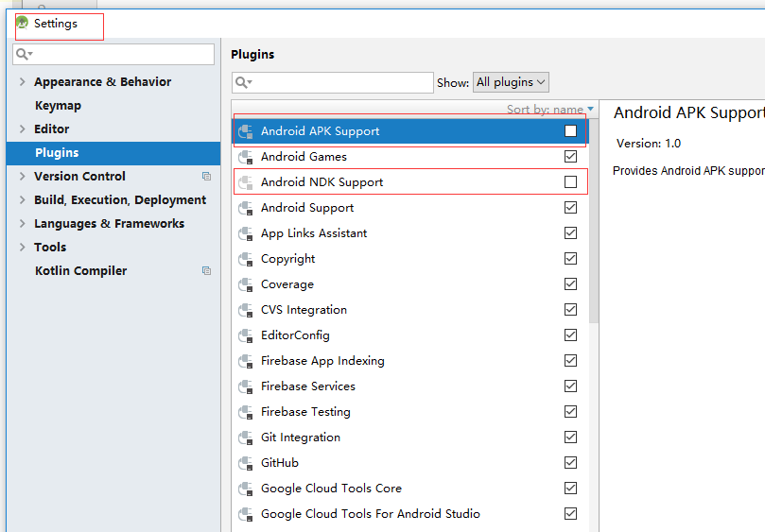Toggle the Coverage plugin checkbox
Viewport: 765px width, 532px height.
[570, 283]
